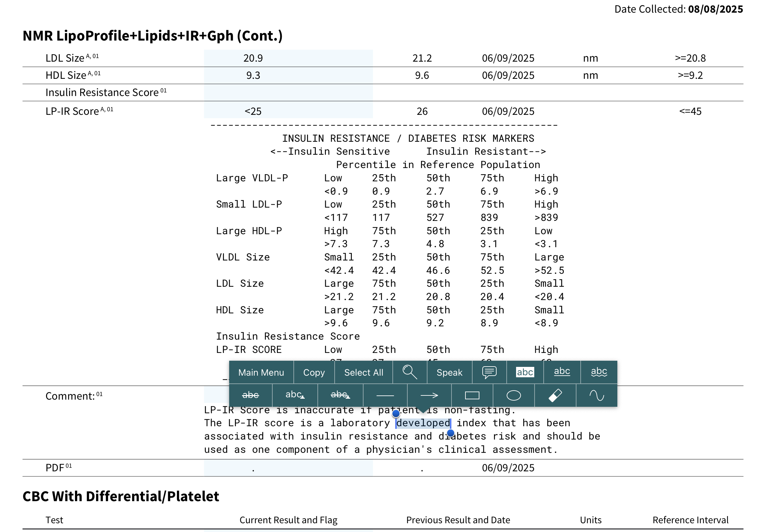Tap 'INSULIN RESISTANCE / DIABETES RISK MARKERS' title

click(408, 138)
